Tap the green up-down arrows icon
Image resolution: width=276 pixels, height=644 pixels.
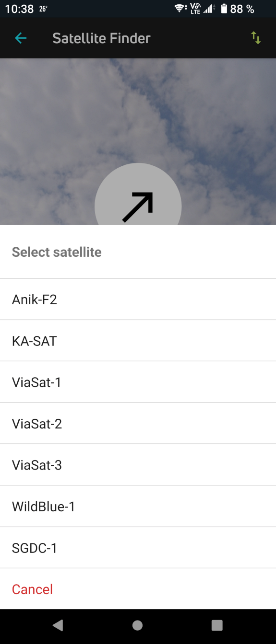point(256,38)
